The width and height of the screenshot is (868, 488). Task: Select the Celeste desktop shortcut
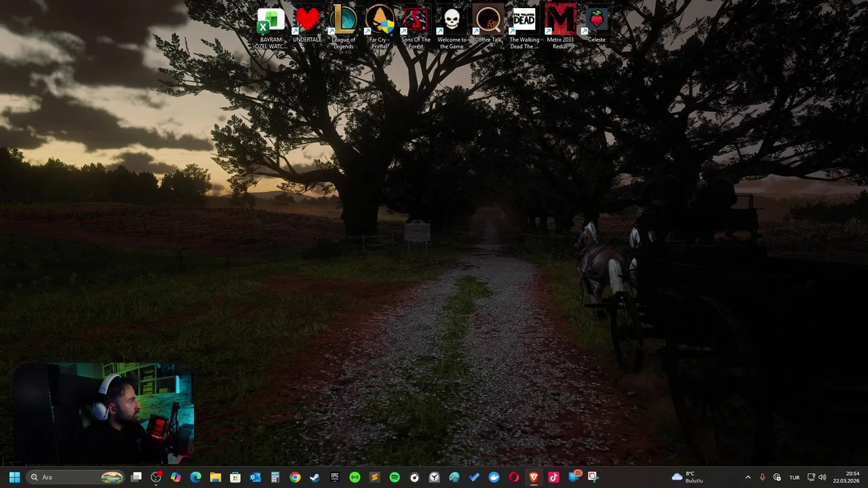pyautogui.click(x=597, y=26)
